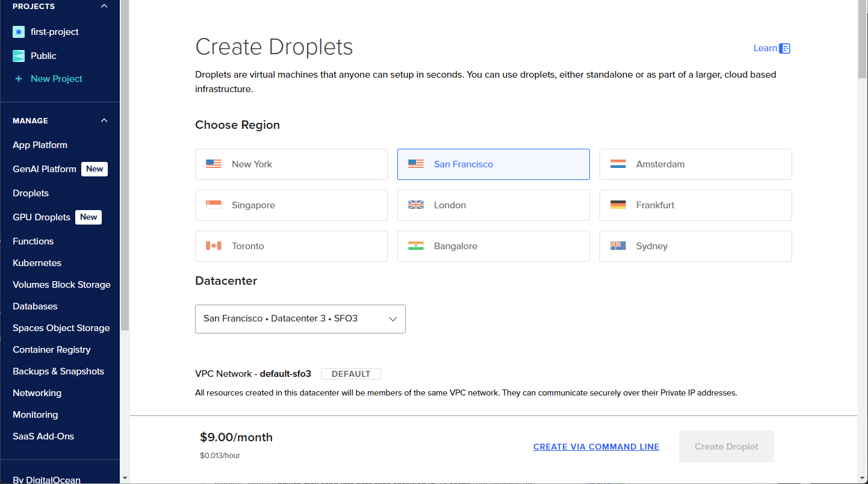Open Databases in sidebar

click(35, 306)
